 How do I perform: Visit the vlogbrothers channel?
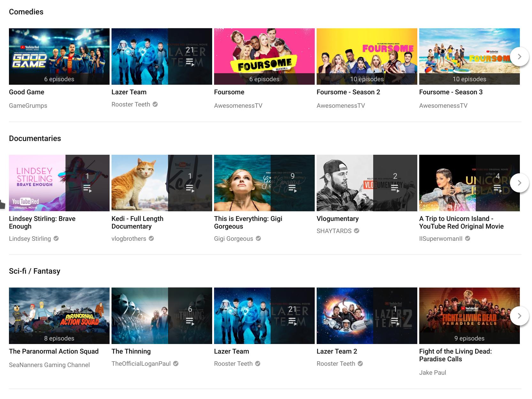pyautogui.click(x=129, y=239)
